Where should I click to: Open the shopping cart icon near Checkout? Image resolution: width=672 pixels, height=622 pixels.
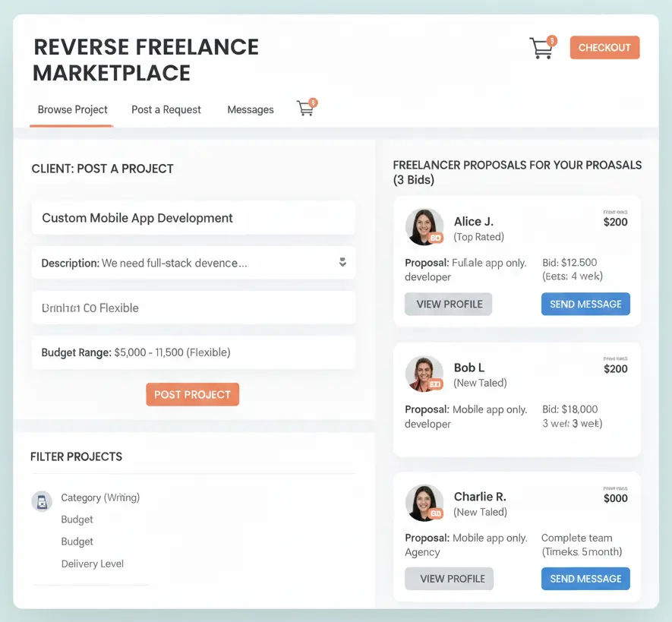coord(541,47)
